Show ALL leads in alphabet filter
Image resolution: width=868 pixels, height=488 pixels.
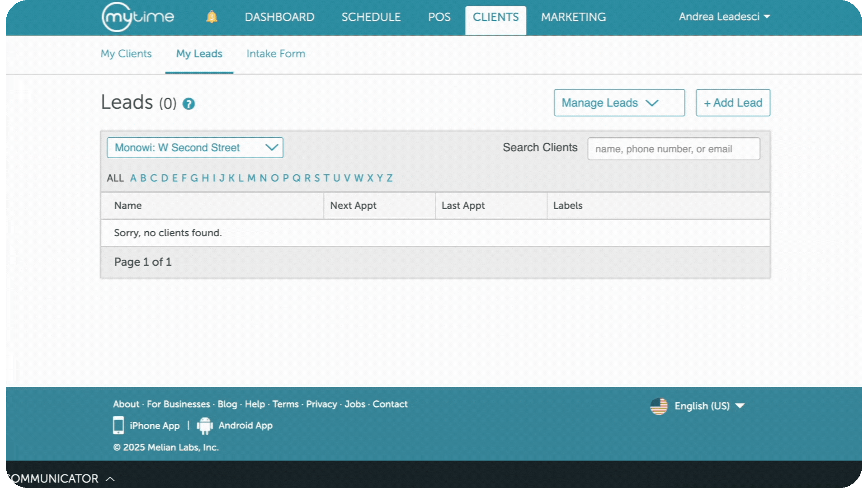[115, 178]
